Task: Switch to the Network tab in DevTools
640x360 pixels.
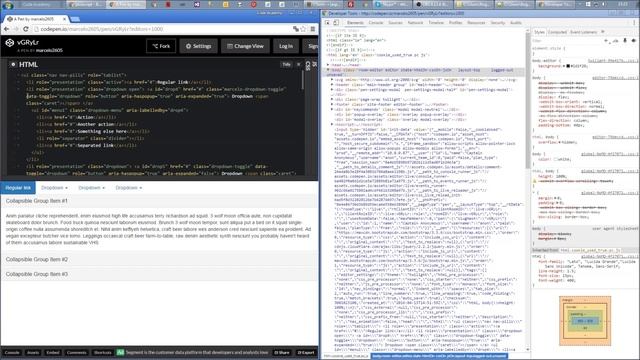Action: tap(416, 23)
